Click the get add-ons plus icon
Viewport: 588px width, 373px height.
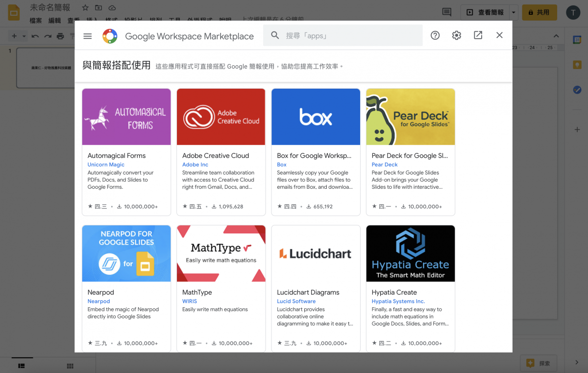(x=577, y=129)
